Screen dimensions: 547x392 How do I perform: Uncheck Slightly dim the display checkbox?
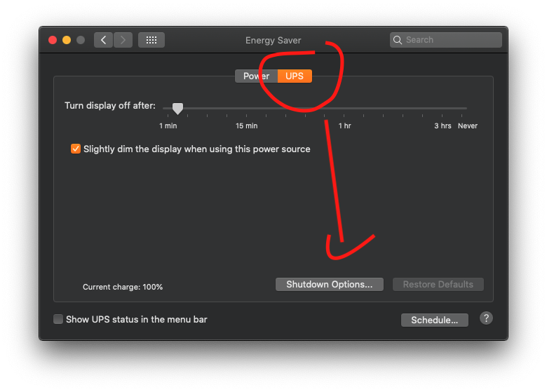(76, 149)
